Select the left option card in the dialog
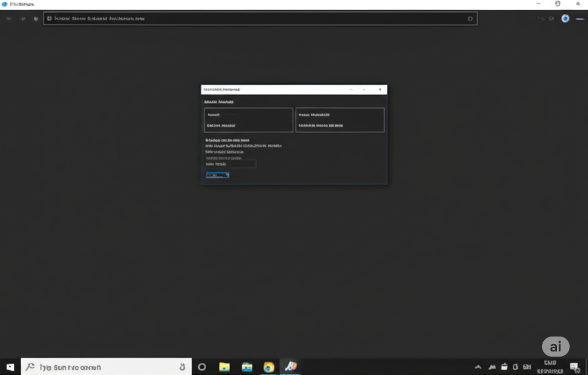This screenshot has width=588, height=375. (248, 120)
